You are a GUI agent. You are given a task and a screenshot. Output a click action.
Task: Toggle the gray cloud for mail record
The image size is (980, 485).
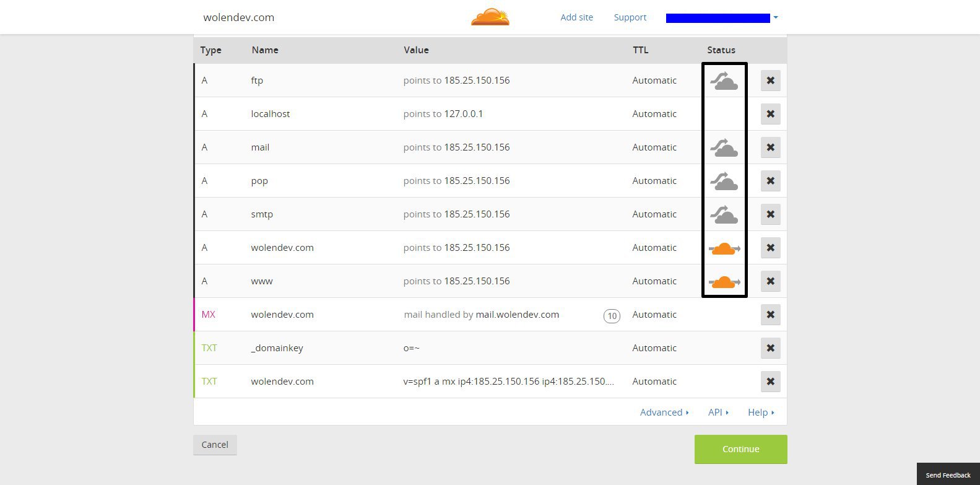point(724,147)
